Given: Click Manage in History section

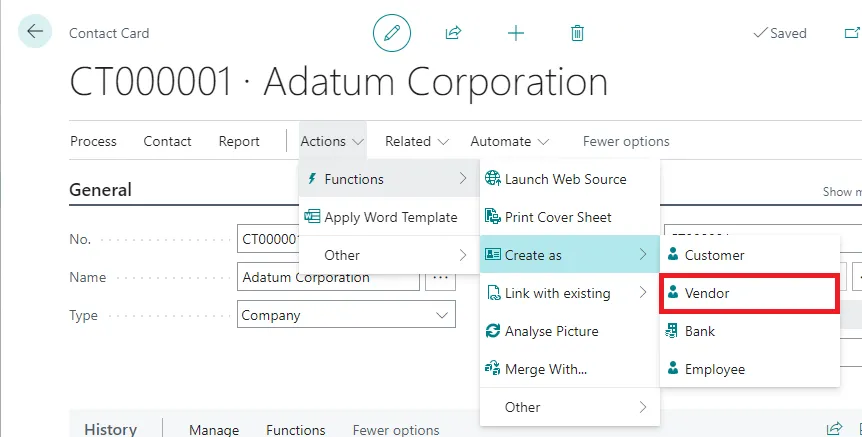Looking at the screenshot, I should (x=214, y=429).
